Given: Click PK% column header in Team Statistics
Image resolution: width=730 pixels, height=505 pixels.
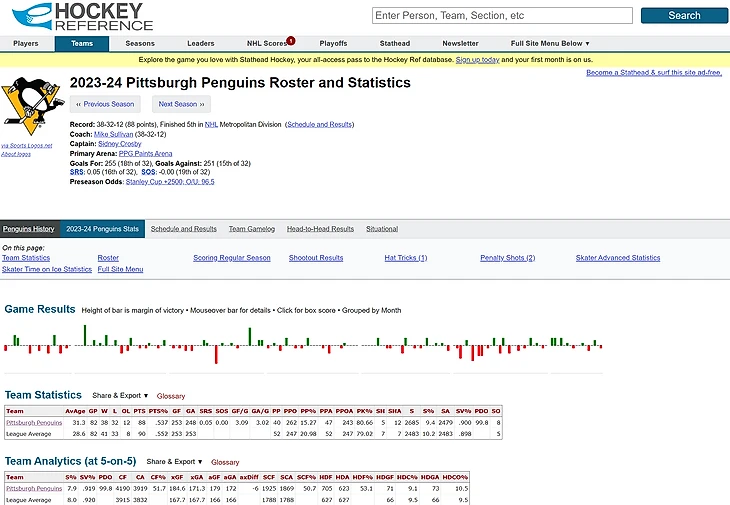Looking at the screenshot, I should pyautogui.click(x=365, y=411).
